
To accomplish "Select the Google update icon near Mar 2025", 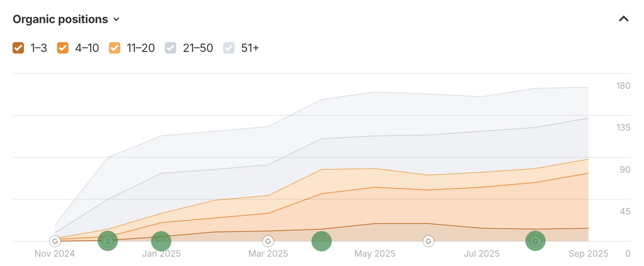I will [x=267, y=242].
